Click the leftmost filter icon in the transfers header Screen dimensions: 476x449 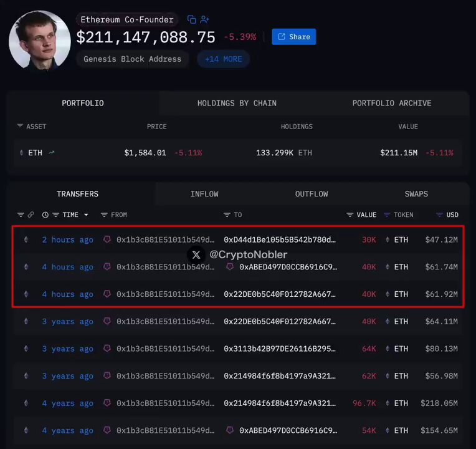tap(21, 215)
